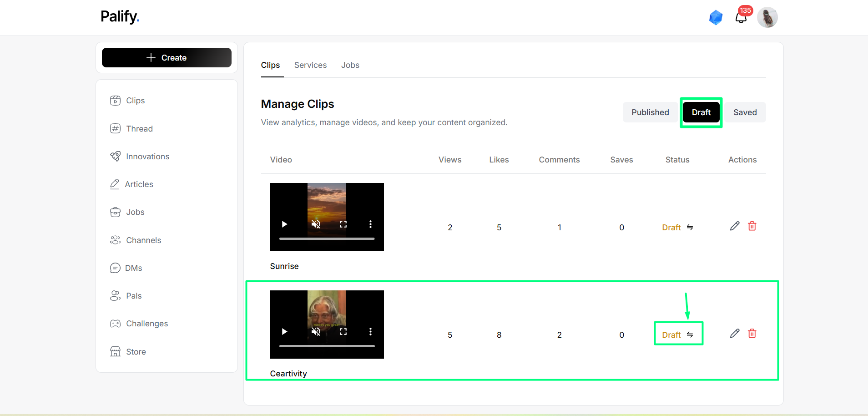The image size is (868, 416).
Task: Show Published clips filter
Action: [x=650, y=112]
